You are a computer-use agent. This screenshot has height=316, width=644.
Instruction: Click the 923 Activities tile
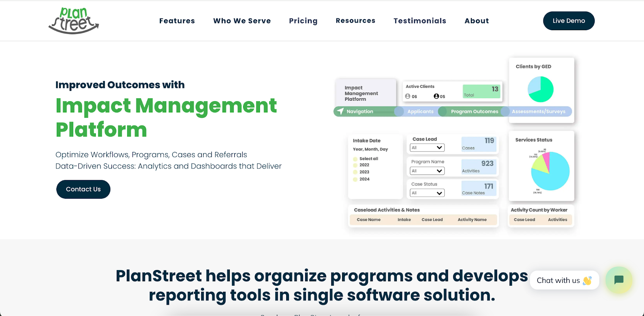tap(479, 167)
